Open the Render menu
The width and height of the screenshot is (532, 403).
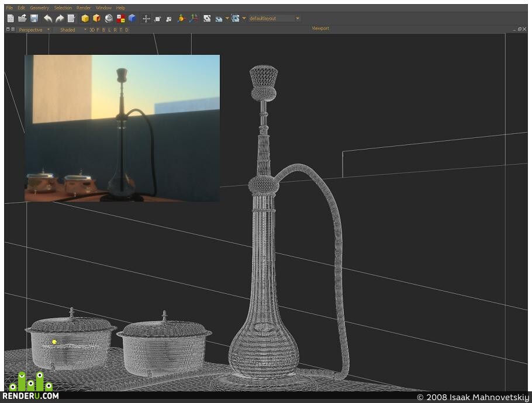[84, 8]
